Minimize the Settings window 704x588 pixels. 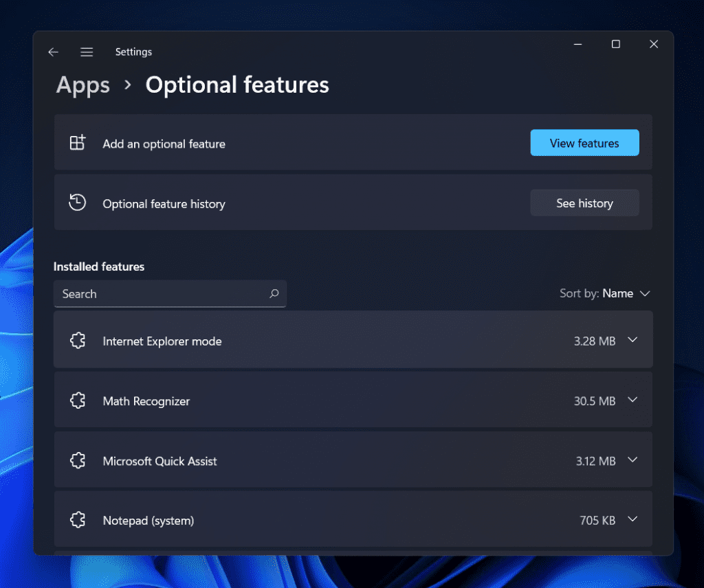click(x=577, y=44)
